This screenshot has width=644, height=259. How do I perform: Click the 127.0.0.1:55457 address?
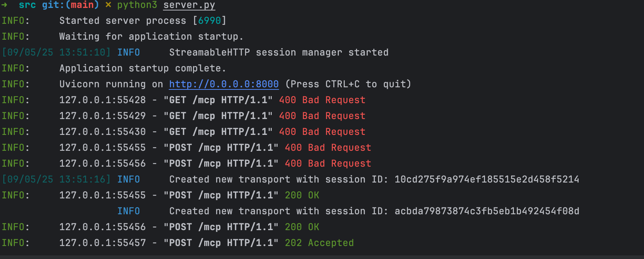[102, 243]
